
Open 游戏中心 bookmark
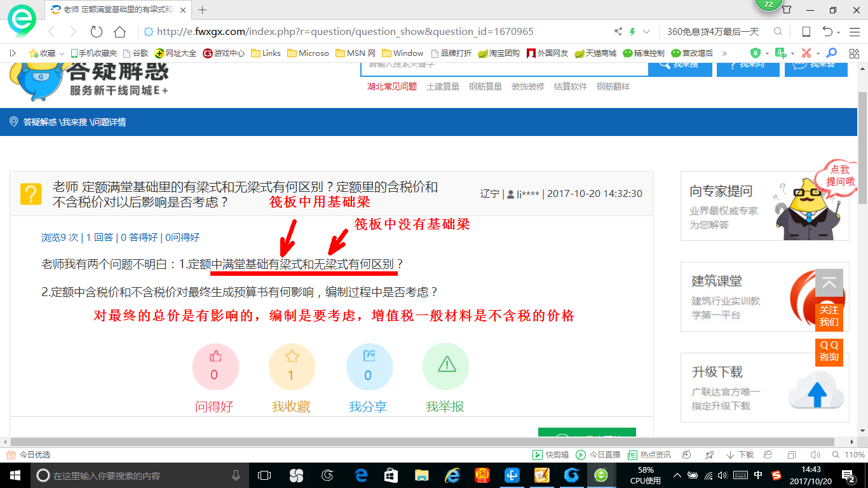coord(224,53)
